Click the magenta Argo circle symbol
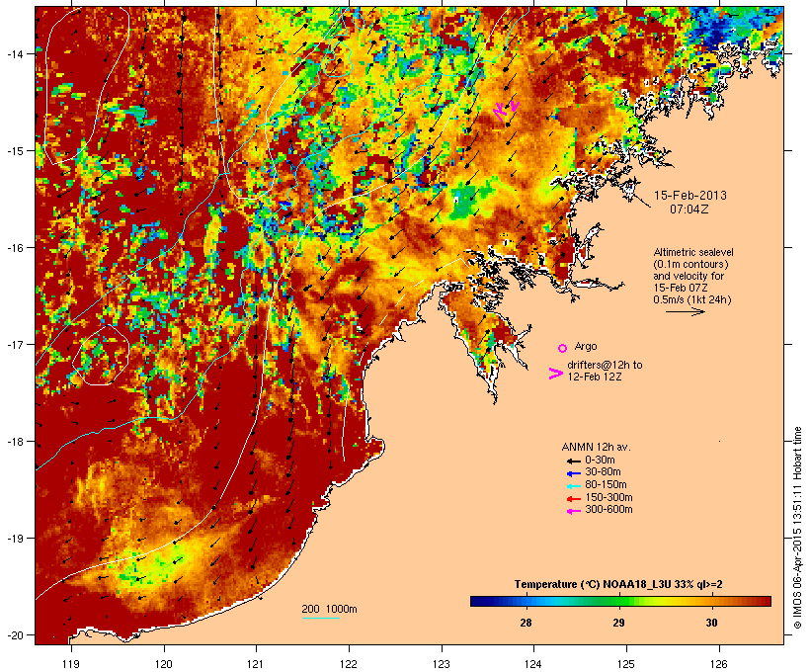 click(x=562, y=349)
